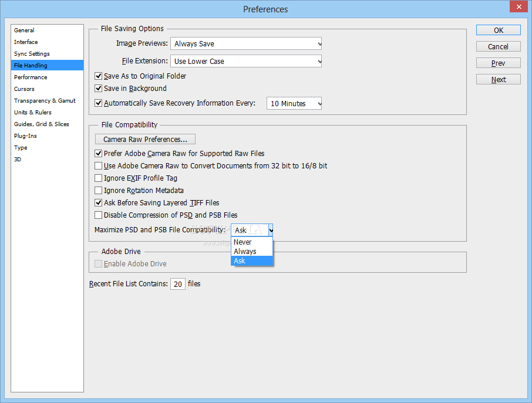The image size is (532, 403).
Task: Go to previous page with Prev
Action: point(499,63)
